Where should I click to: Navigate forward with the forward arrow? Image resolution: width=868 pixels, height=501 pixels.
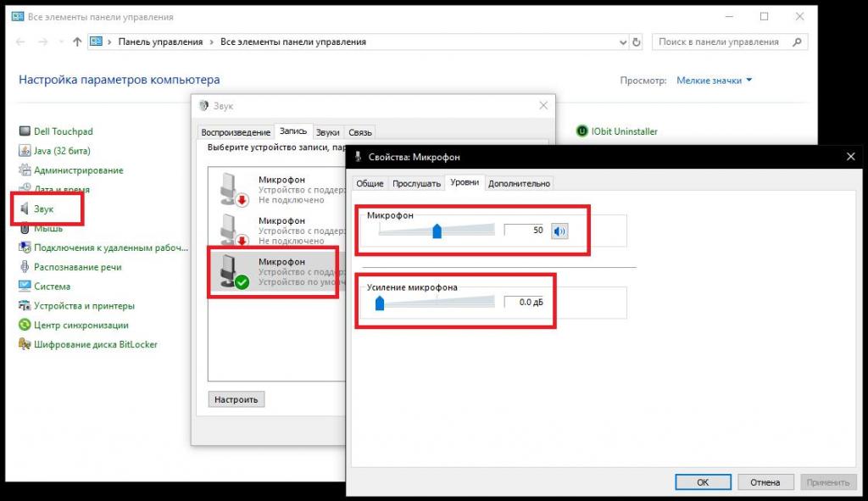(43, 42)
